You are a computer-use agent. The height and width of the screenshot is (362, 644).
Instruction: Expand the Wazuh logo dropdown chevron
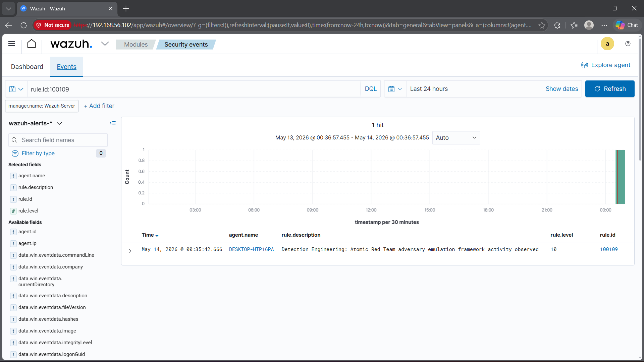[x=105, y=44]
